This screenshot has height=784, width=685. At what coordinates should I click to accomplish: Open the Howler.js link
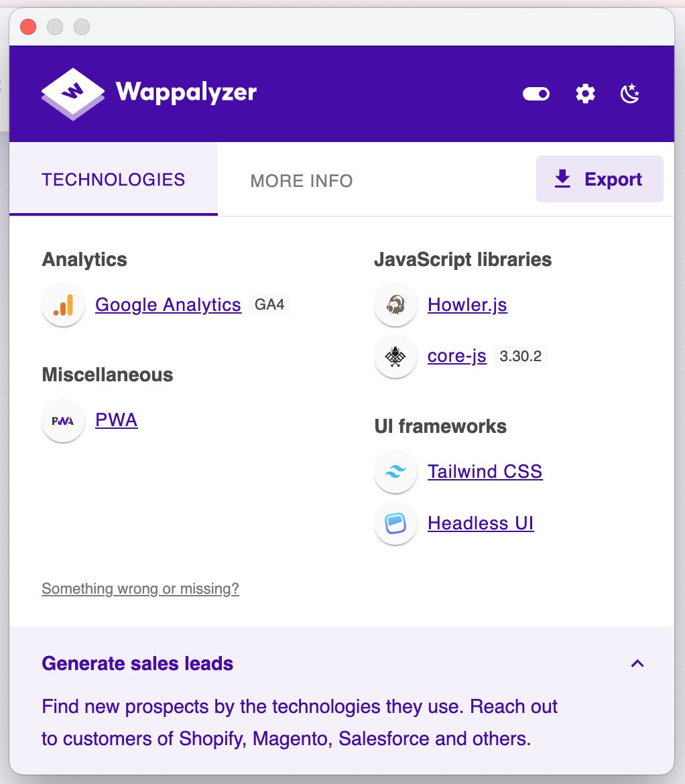pyautogui.click(x=467, y=304)
